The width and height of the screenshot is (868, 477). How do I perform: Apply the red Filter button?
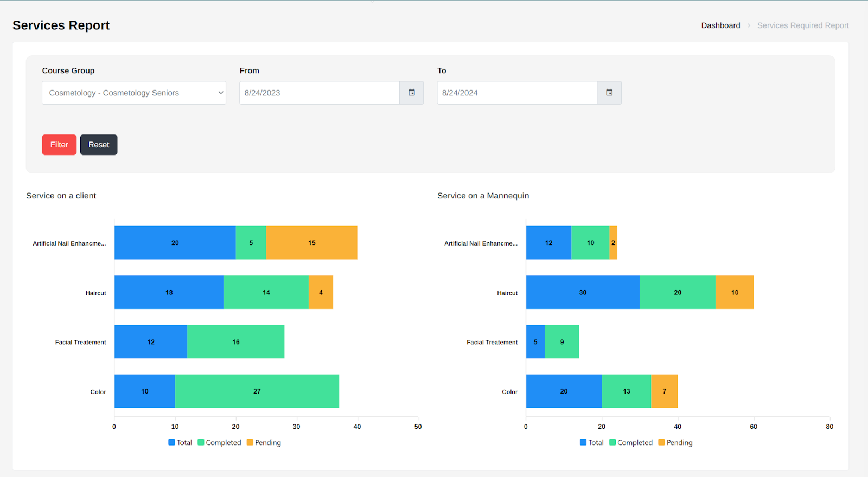coord(59,145)
